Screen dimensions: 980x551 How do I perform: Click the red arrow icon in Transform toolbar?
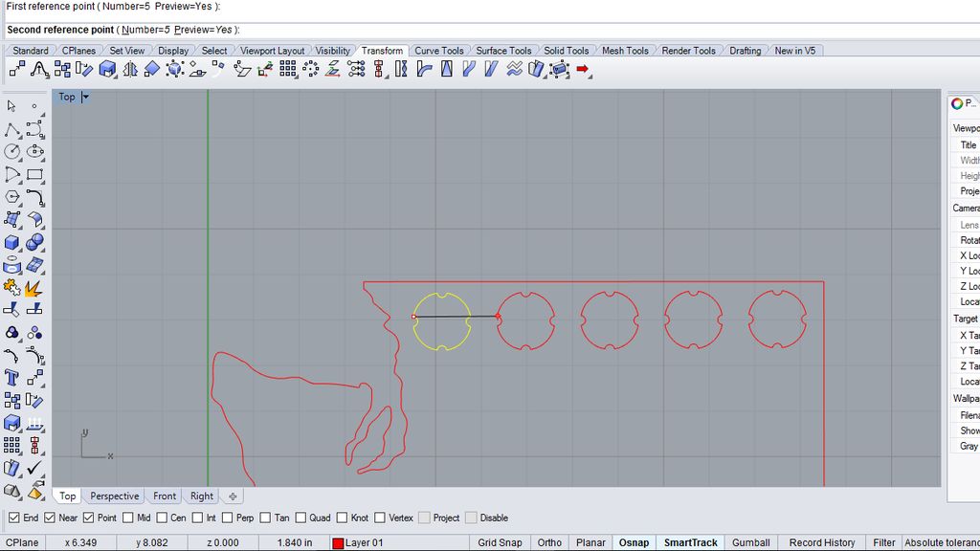[x=583, y=69]
